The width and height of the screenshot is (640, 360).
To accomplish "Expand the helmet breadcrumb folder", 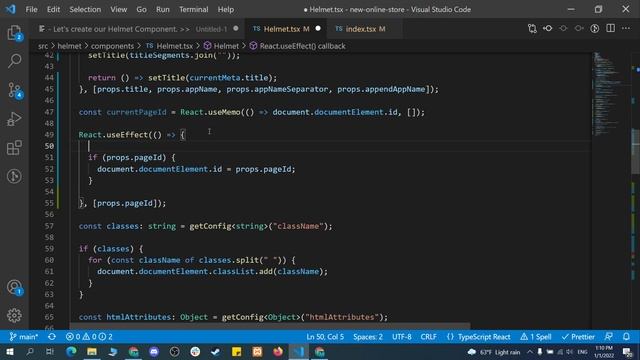I will coord(69,46).
